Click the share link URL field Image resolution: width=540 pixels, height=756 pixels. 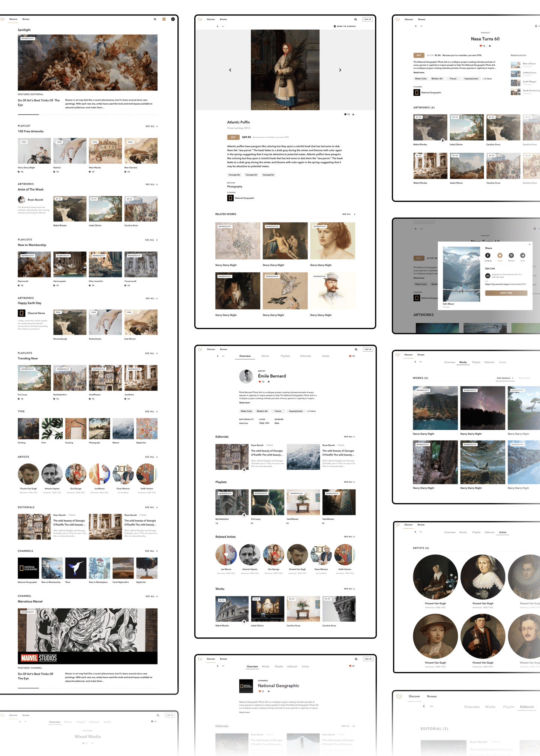point(505,284)
